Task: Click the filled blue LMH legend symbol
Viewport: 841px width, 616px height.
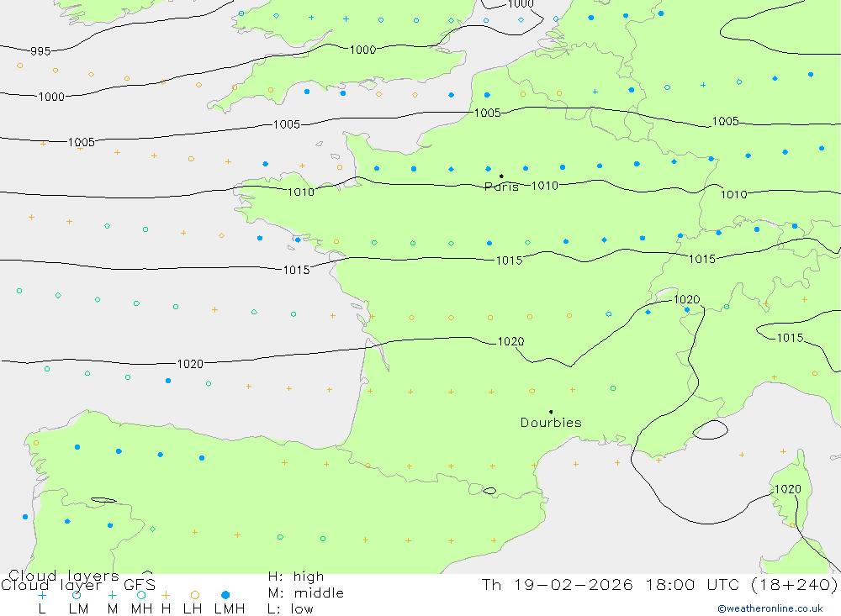Action: click(225, 595)
